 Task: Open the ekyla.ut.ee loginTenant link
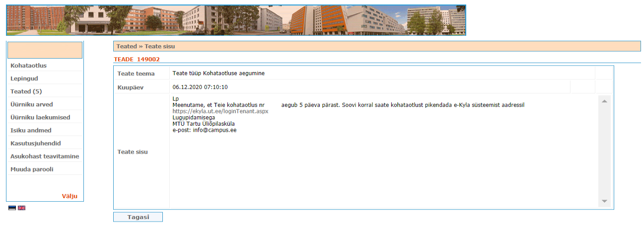[220, 111]
